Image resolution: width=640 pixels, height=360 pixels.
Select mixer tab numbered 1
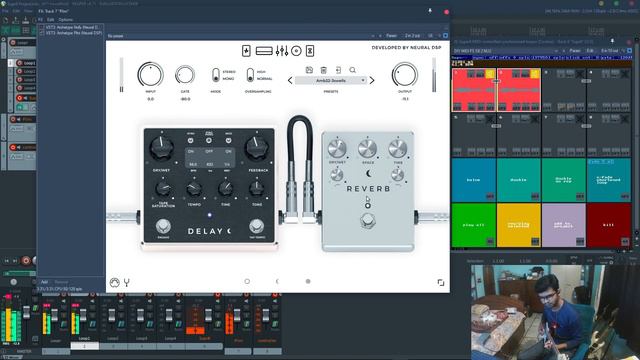(84, 346)
